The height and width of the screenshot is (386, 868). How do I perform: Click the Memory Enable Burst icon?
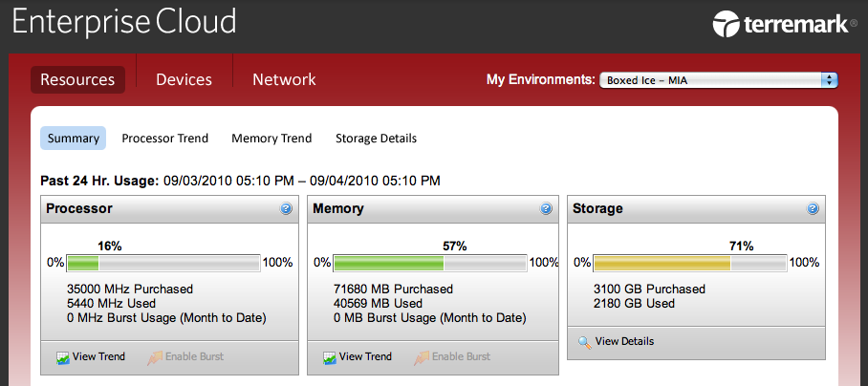422,357
